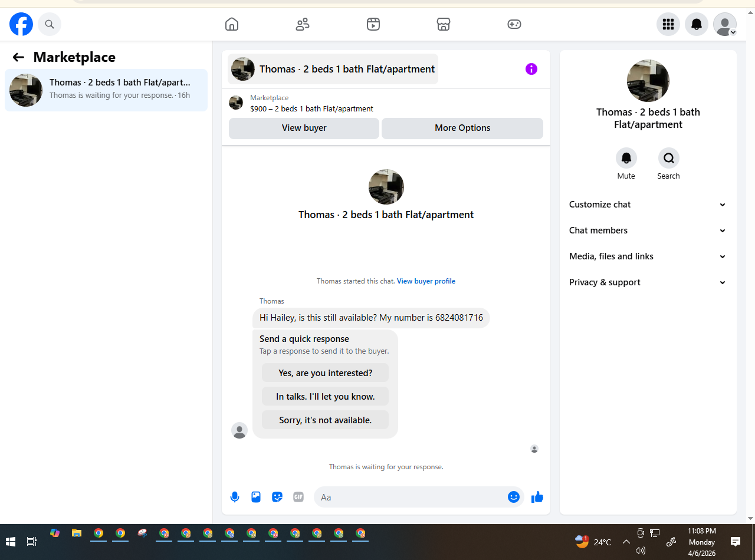Click the page scrollbar down arrow
Screen dimensions: 755x560
click(x=750, y=519)
